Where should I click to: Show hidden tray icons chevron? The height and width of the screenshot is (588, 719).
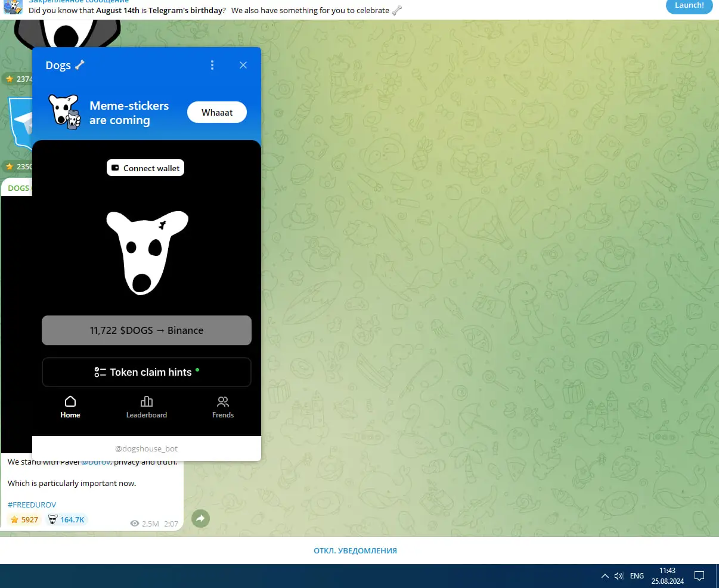click(x=605, y=576)
